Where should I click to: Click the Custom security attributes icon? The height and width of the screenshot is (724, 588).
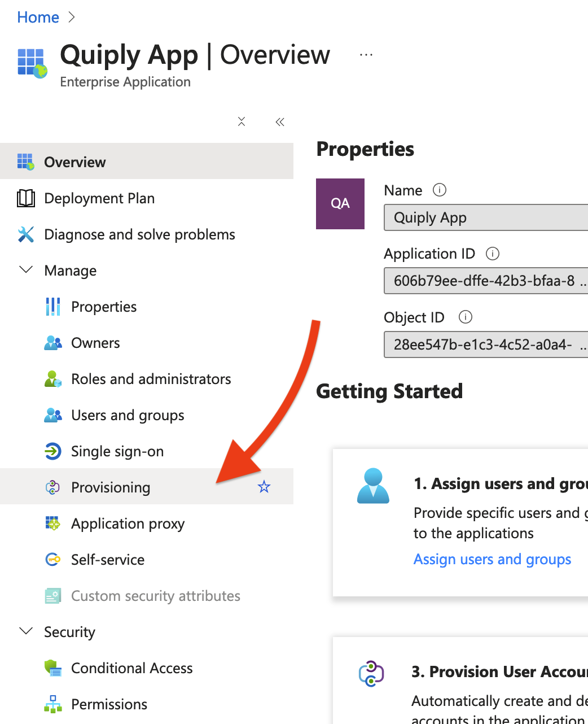pyautogui.click(x=53, y=596)
